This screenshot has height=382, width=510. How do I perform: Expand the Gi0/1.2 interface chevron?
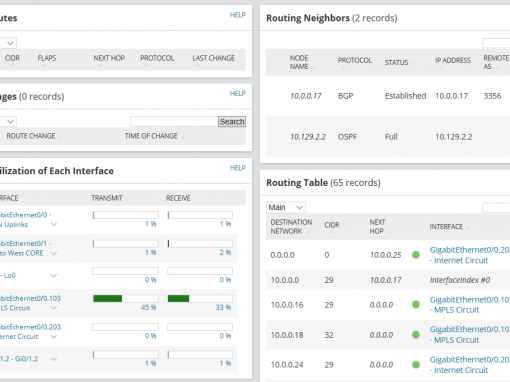coord(54,359)
